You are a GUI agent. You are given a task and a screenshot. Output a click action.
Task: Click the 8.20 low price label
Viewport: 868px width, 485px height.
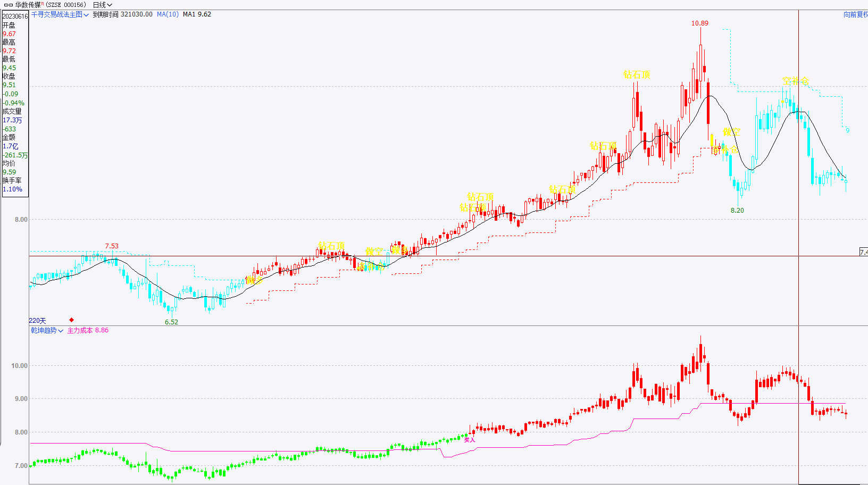coord(737,210)
